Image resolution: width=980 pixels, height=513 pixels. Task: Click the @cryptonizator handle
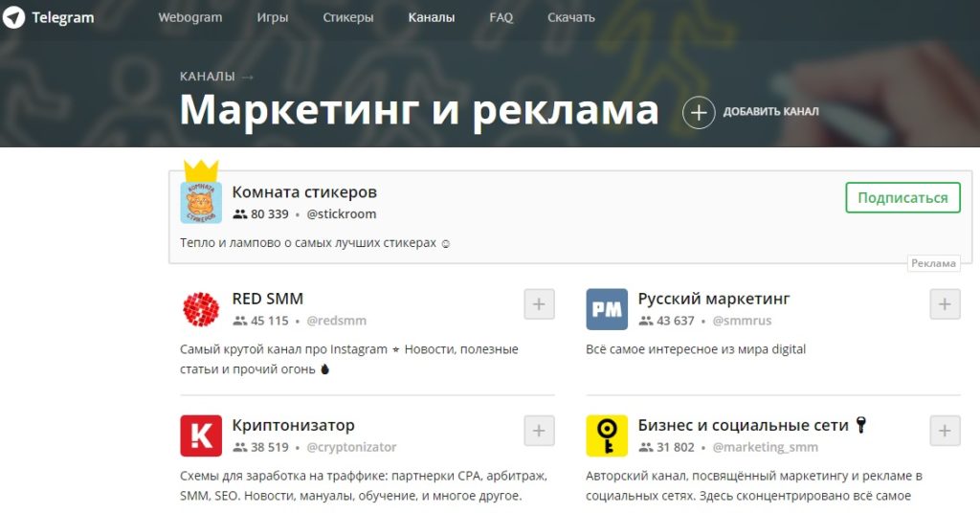(351, 447)
